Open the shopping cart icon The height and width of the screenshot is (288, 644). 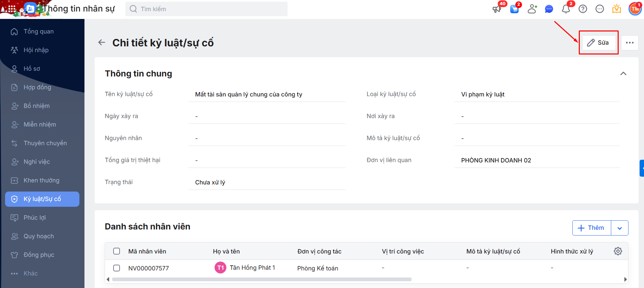(x=514, y=9)
